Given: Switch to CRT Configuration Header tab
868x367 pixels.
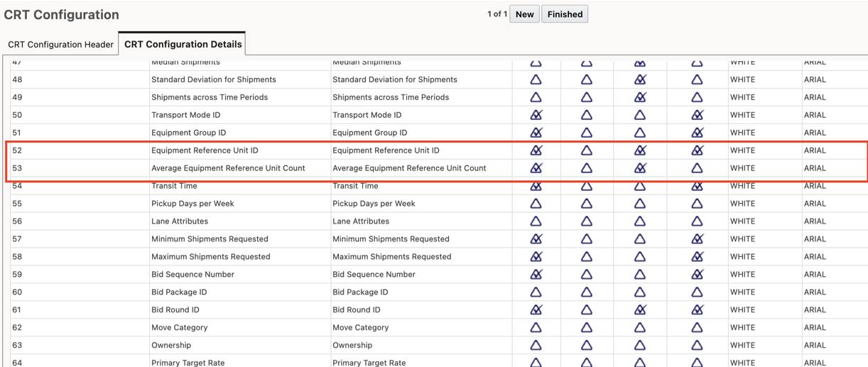Looking at the screenshot, I should [x=60, y=44].
